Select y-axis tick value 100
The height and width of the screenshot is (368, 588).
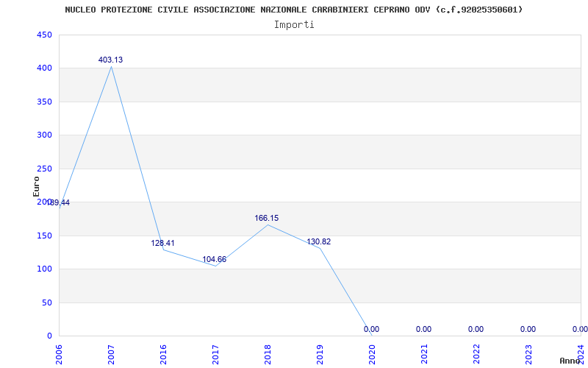pyautogui.click(x=44, y=269)
